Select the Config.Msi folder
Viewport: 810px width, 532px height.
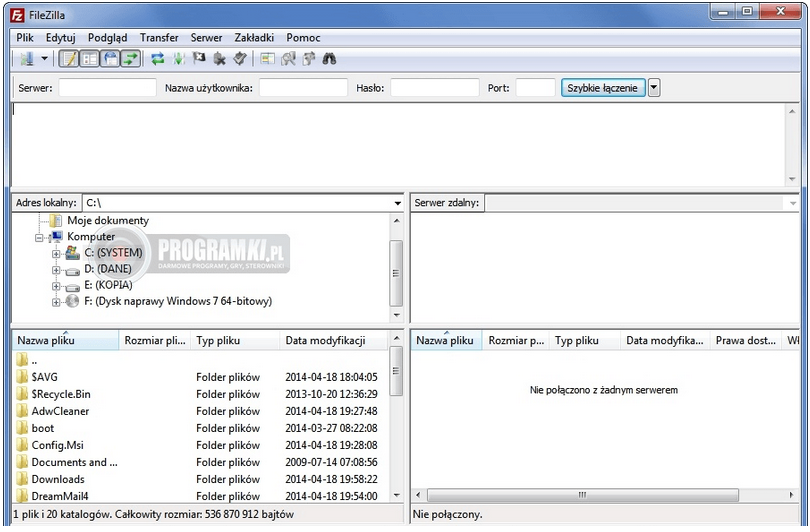point(200,445)
